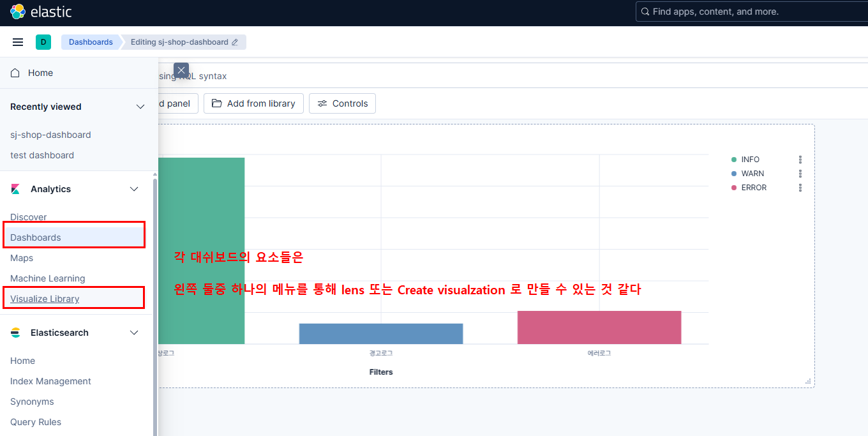The image size is (868, 436).
Task: Click the WARN legend label
Action: pyautogui.click(x=752, y=174)
